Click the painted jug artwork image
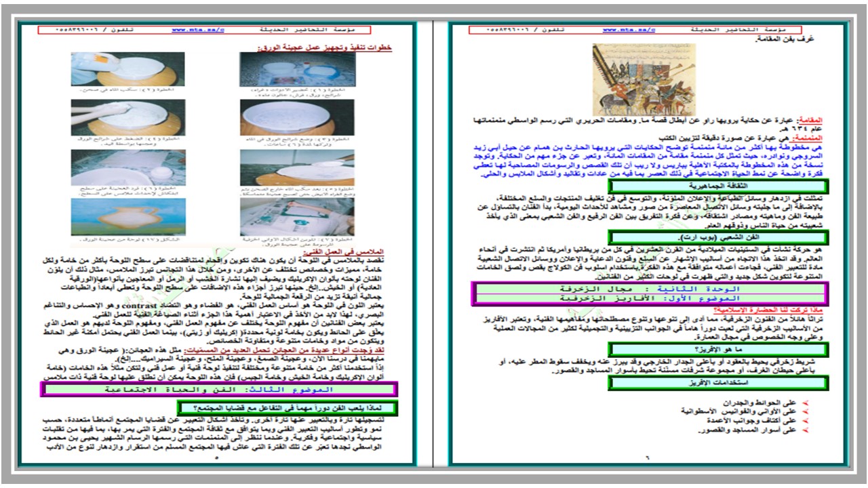 click(127, 217)
